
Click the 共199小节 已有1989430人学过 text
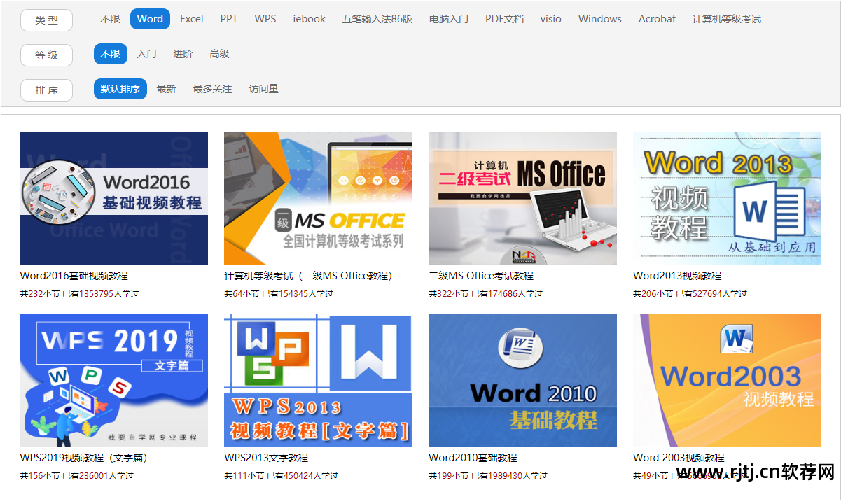tap(488, 476)
